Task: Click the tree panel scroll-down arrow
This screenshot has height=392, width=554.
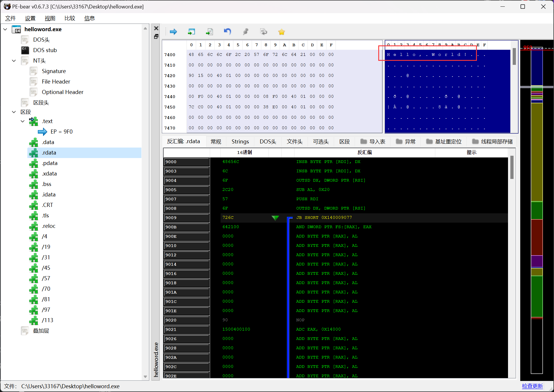Action: point(145,377)
